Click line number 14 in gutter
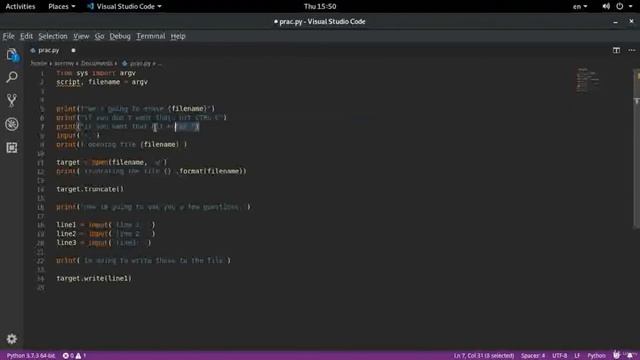Image resolution: width=640 pixels, height=360 pixels. [x=41, y=189]
